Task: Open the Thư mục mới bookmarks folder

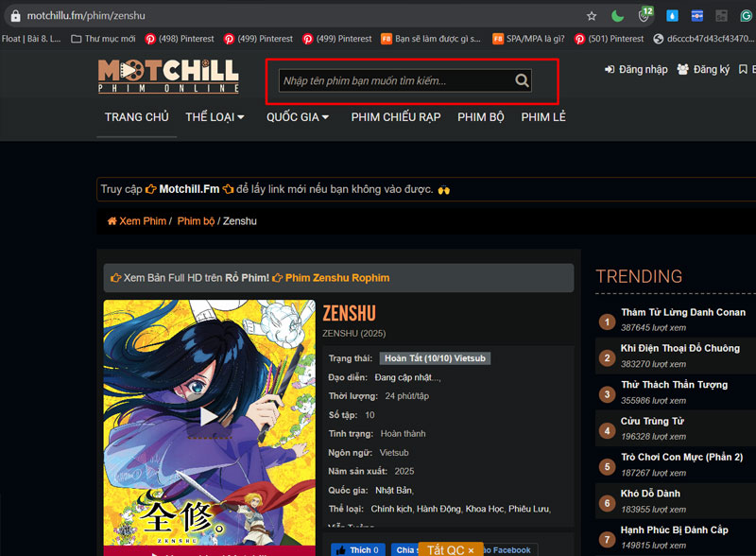Action: click(x=103, y=39)
